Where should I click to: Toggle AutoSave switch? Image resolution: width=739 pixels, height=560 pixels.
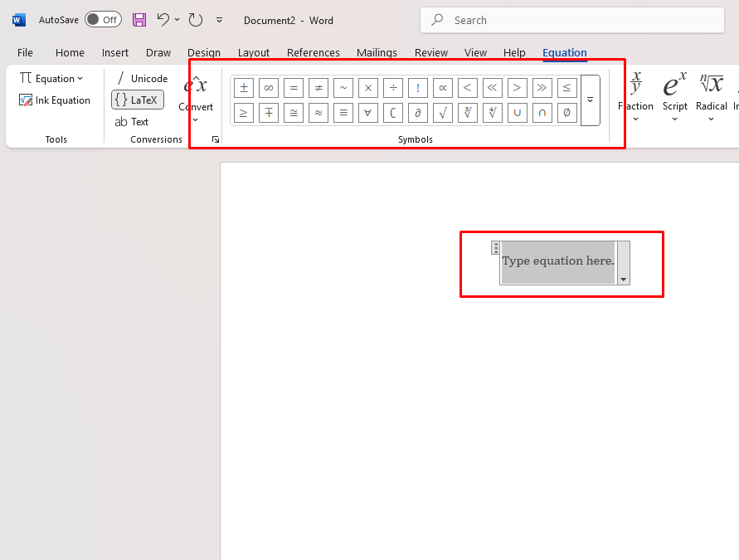pyautogui.click(x=103, y=19)
